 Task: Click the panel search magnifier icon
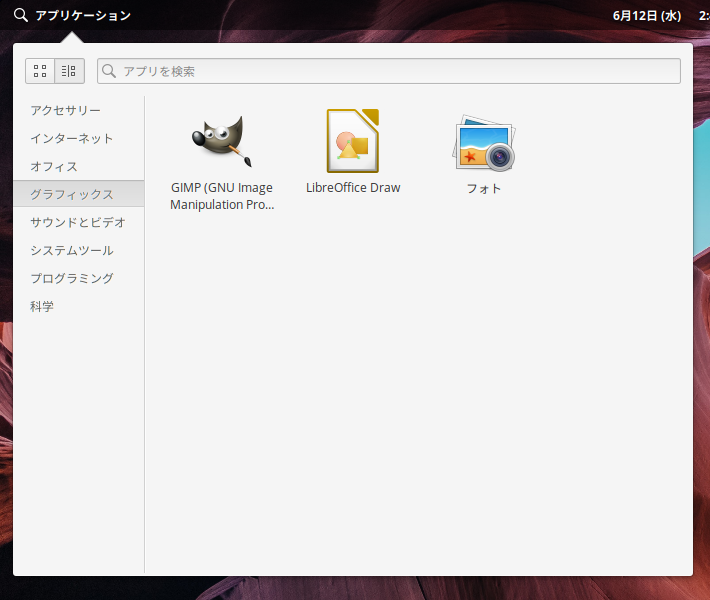(x=20, y=15)
